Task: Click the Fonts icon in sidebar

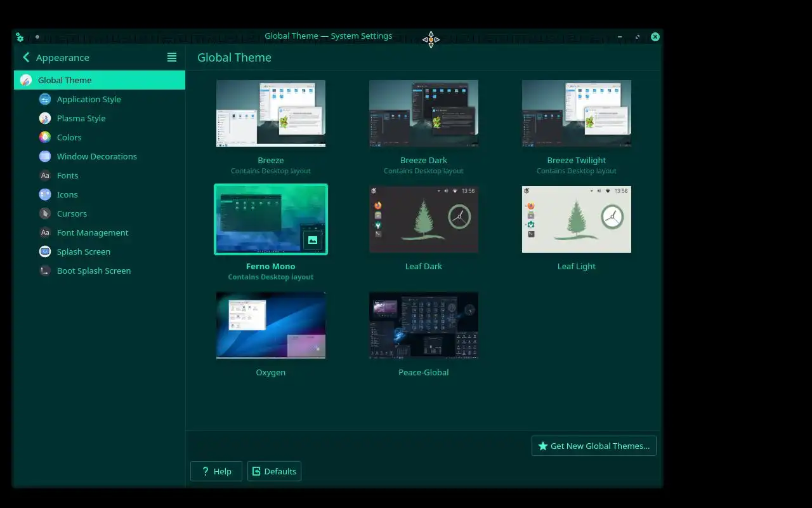Action: point(45,175)
